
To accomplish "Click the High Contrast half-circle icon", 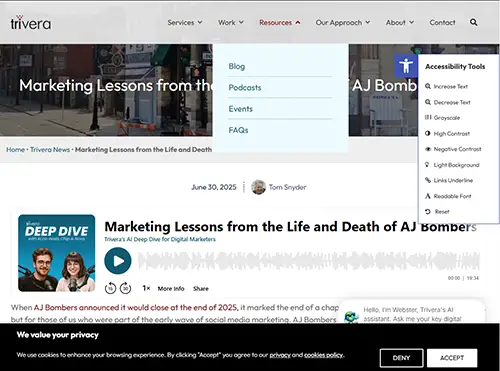I will coord(428,133).
